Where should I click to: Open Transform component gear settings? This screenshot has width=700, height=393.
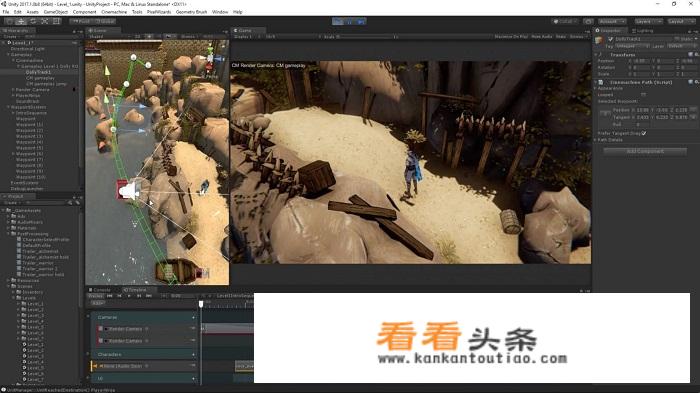(696, 54)
